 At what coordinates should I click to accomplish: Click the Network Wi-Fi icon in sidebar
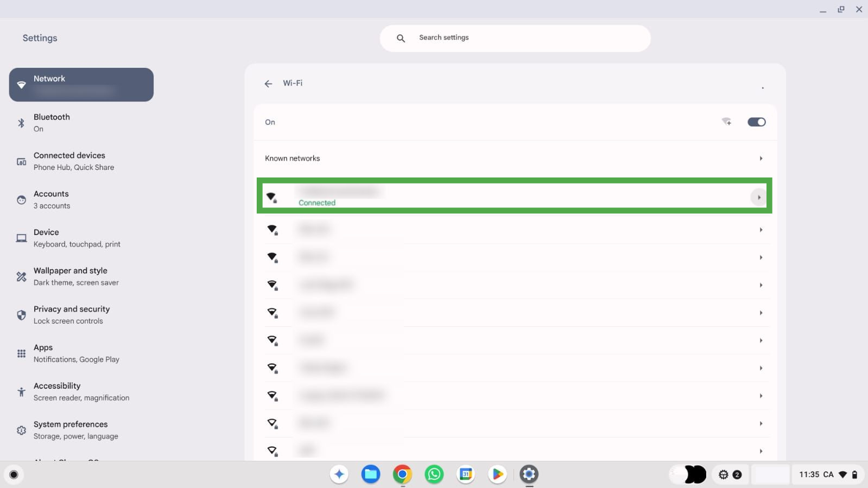(21, 85)
